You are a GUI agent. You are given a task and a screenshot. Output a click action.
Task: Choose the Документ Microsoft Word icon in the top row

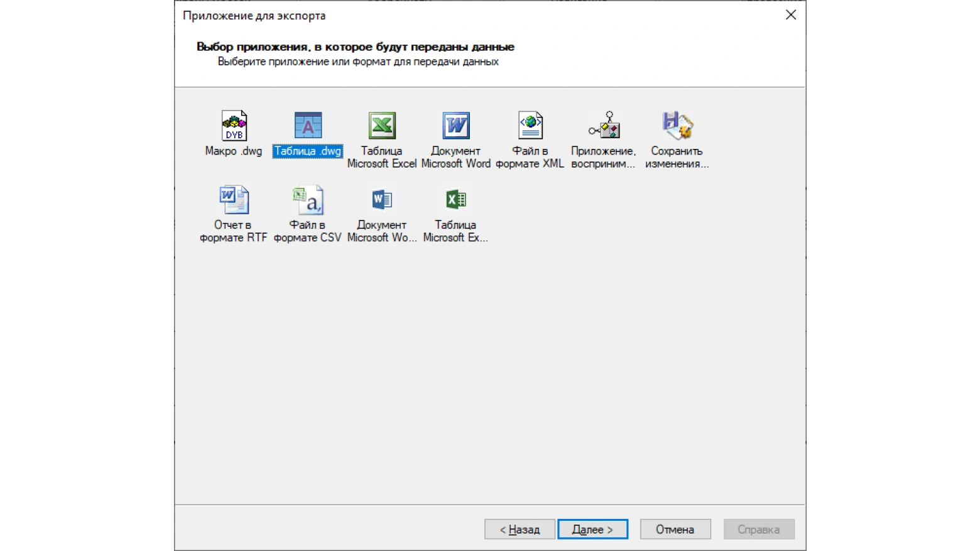pyautogui.click(x=456, y=126)
